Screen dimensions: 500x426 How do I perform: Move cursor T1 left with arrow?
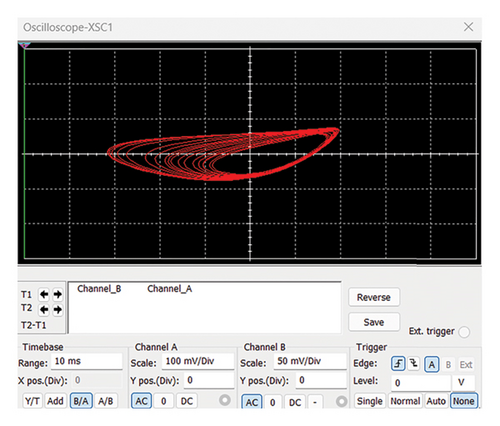point(44,294)
